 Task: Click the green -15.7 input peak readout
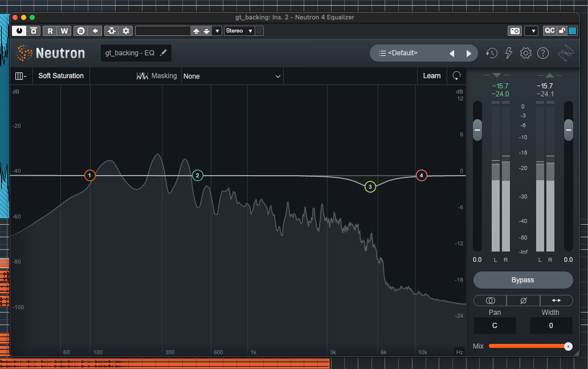500,86
